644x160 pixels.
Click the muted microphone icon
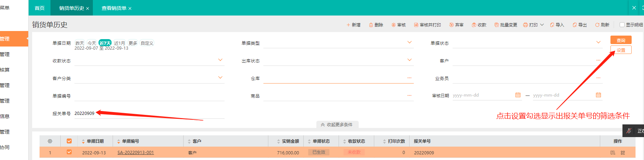click(629, 131)
